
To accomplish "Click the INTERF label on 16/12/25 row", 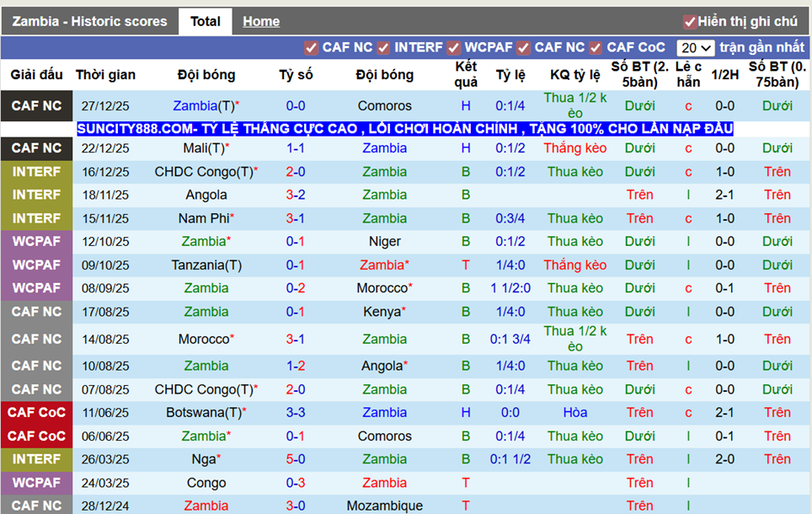I will (37, 172).
